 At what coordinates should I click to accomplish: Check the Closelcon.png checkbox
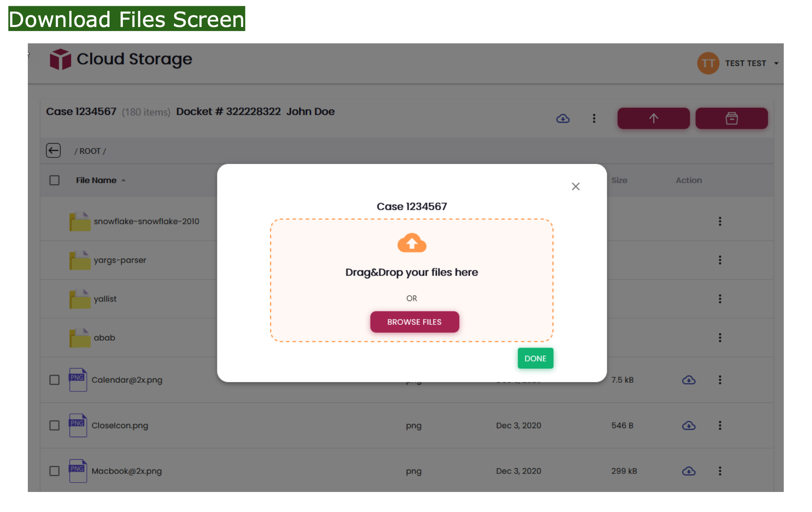pos(54,425)
